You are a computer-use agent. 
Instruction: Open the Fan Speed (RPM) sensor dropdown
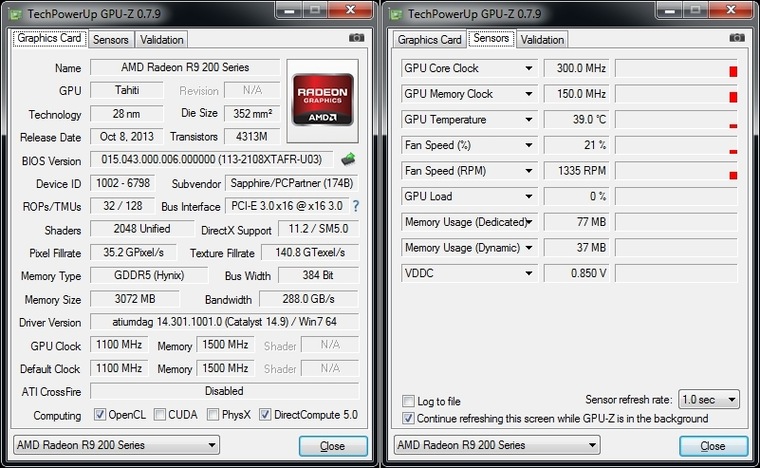pyautogui.click(x=529, y=171)
